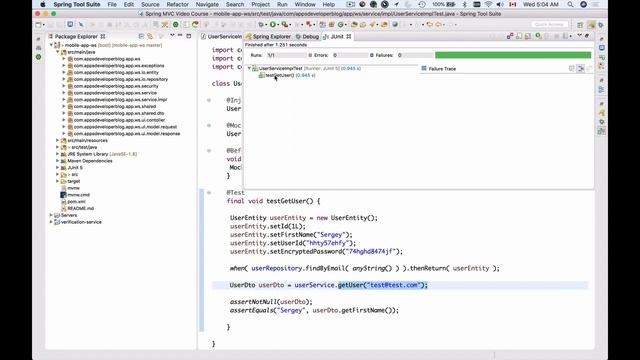Image resolution: width=640 pixels, height=360 pixels.
Task: Select UserServiceImplTest editor tab
Action: [222, 36]
